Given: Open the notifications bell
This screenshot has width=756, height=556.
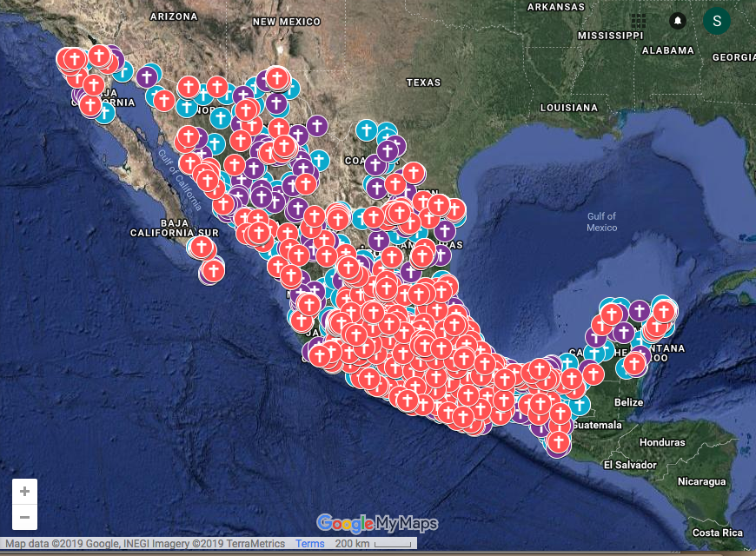Looking at the screenshot, I should coord(678,20).
